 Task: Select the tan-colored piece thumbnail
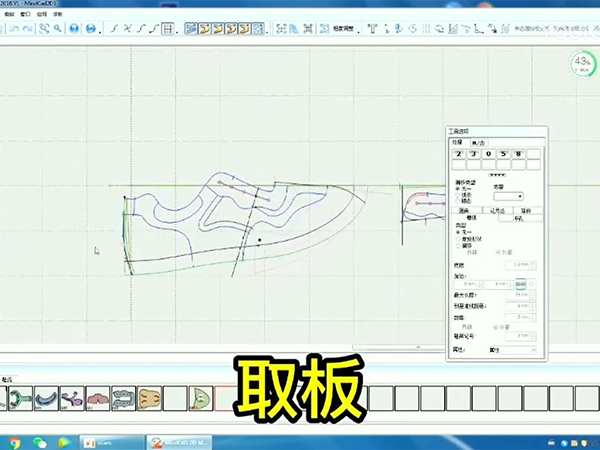click(149, 398)
